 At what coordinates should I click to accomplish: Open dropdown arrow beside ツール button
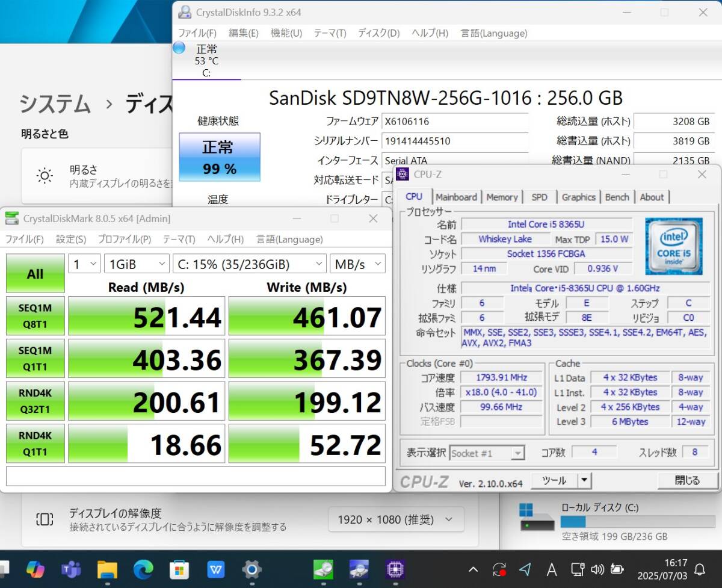coord(584,480)
